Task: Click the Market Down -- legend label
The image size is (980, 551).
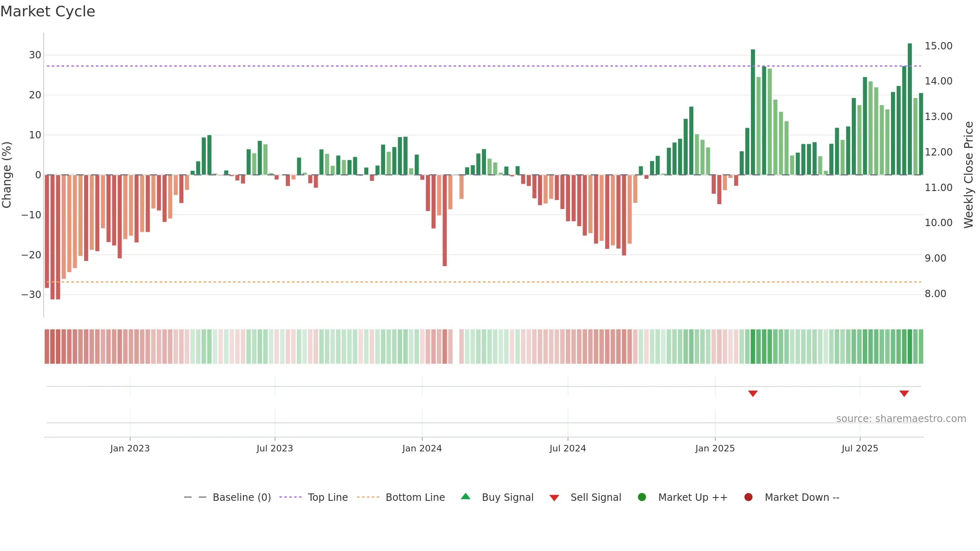Action: [802, 497]
